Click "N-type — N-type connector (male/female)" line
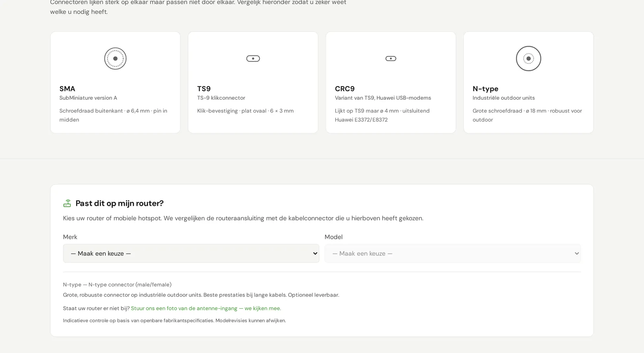Image resolution: width=644 pixels, height=353 pixels. [x=117, y=285]
